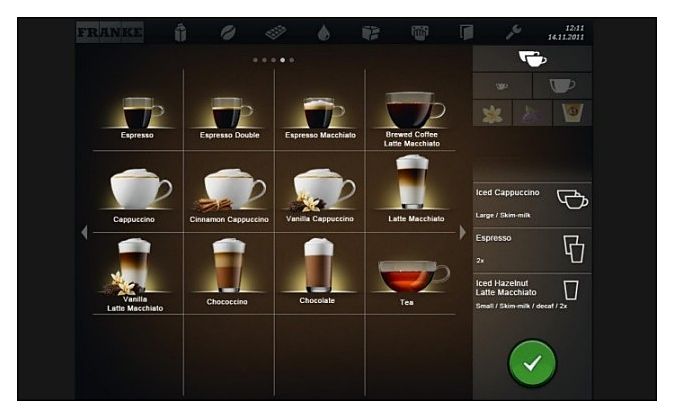Image resolution: width=674 pixels, height=418 pixels.
Task: Select the vanilla flower flavor option
Action: pos(492,113)
